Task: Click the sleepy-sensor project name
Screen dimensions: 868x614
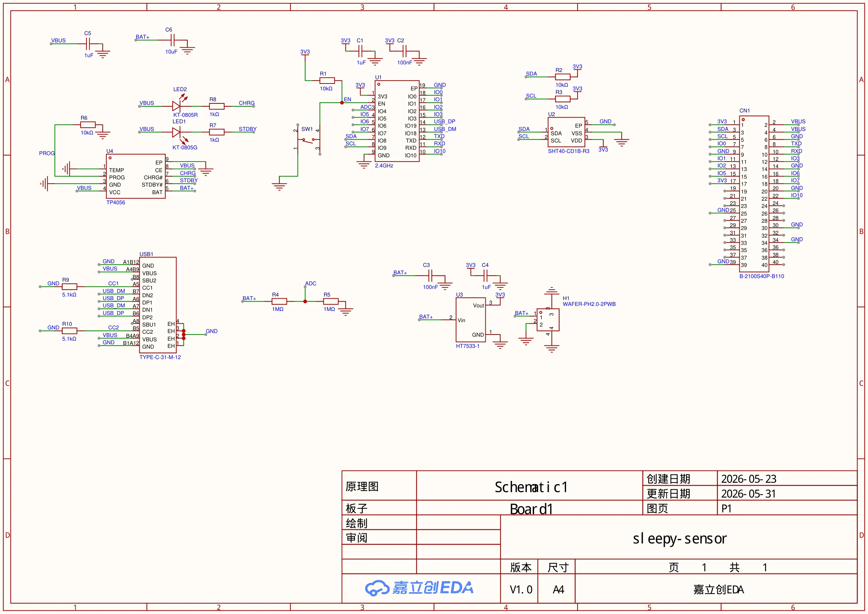Action: [x=680, y=538]
